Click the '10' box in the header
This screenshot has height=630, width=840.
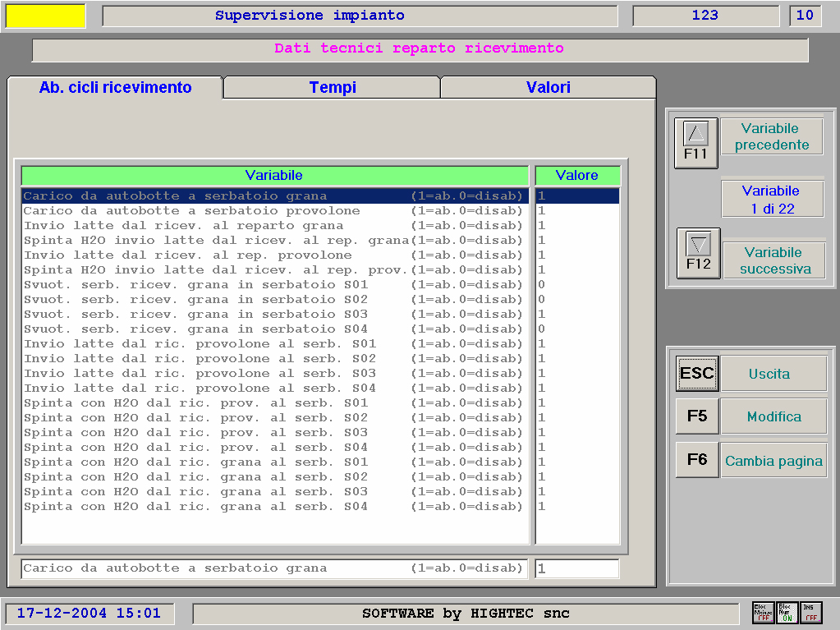coord(805,16)
